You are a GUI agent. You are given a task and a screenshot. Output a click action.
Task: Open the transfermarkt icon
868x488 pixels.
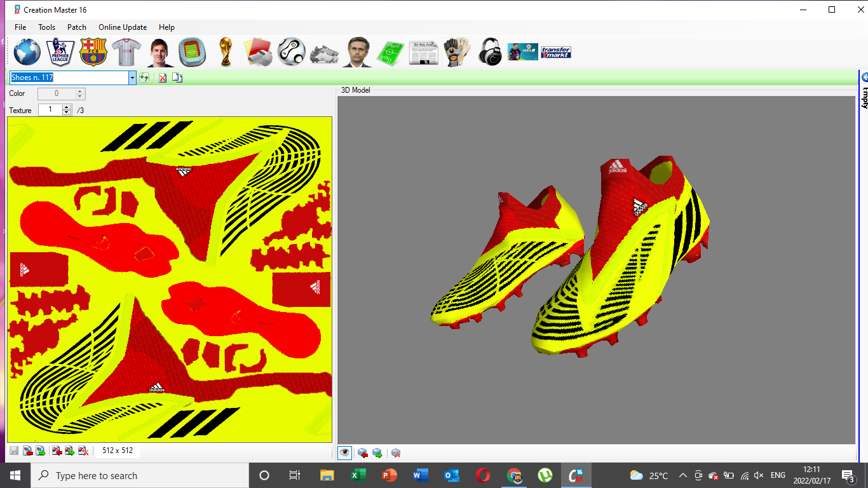556,52
